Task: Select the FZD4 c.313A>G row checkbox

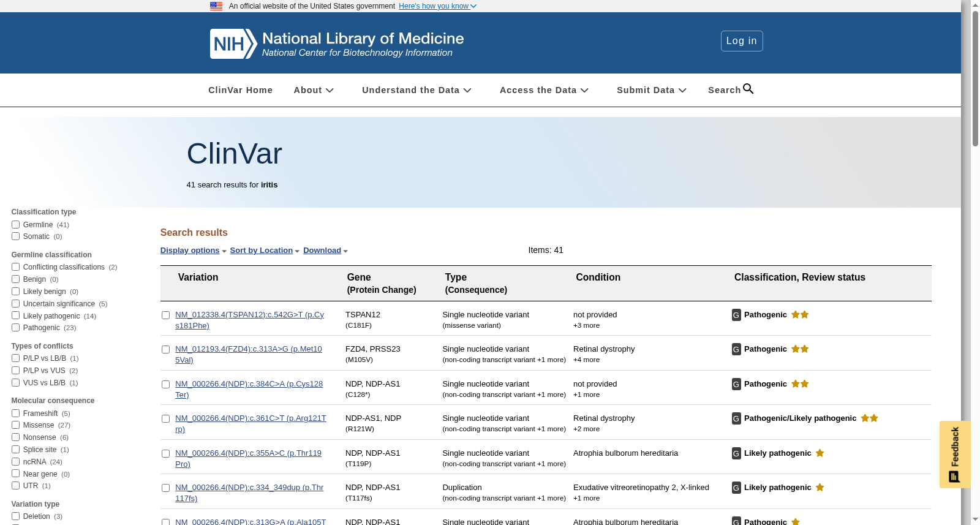Action: [165, 349]
